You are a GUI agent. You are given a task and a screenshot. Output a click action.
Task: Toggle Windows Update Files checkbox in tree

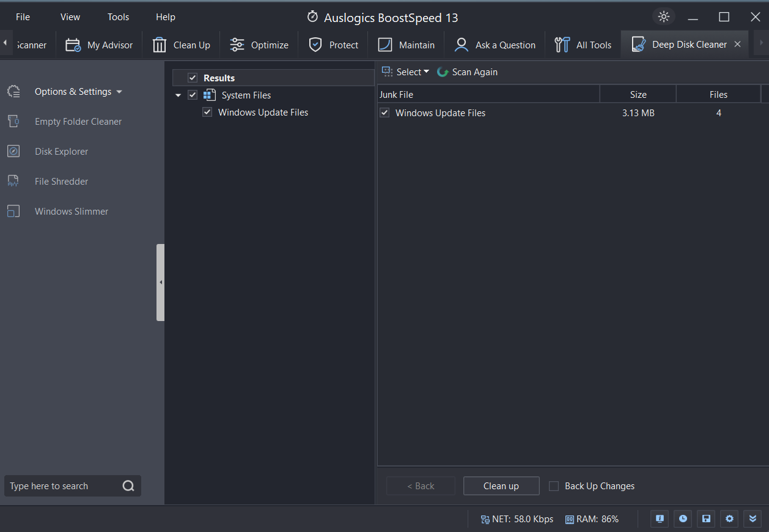click(207, 112)
